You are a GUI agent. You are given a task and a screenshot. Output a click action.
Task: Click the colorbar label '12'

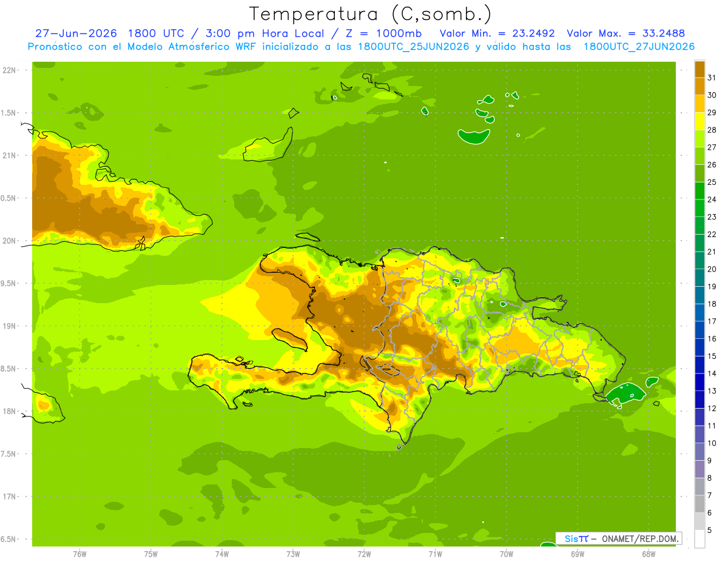click(x=712, y=408)
